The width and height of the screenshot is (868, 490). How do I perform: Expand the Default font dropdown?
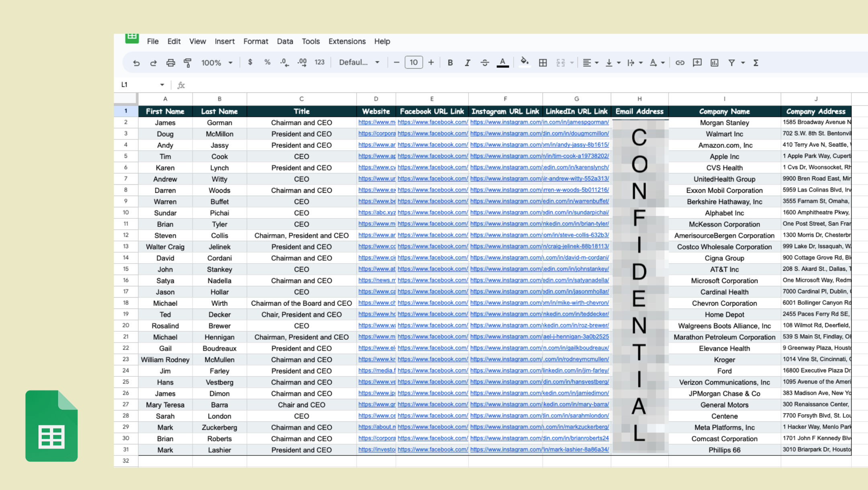tap(359, 63)
